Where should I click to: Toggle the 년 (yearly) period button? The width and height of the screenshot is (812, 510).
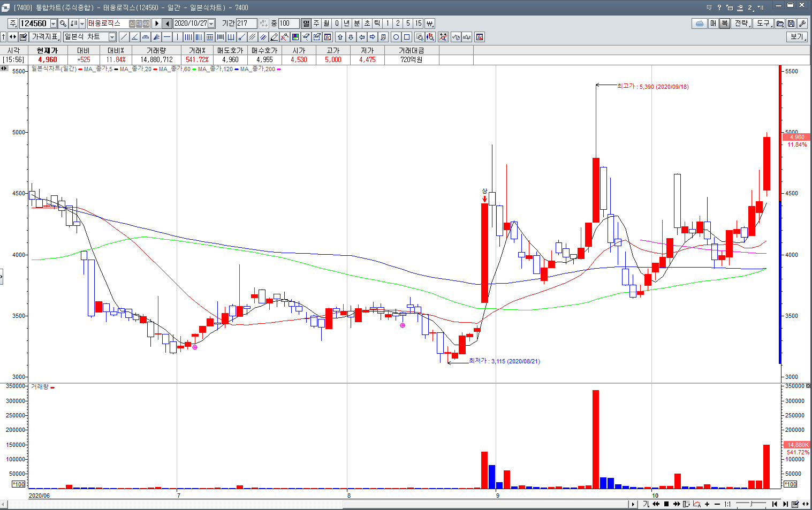point(346,24)
